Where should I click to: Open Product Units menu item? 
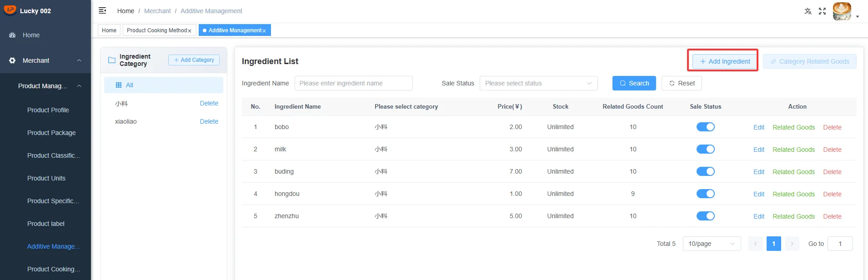click(46, 178)
